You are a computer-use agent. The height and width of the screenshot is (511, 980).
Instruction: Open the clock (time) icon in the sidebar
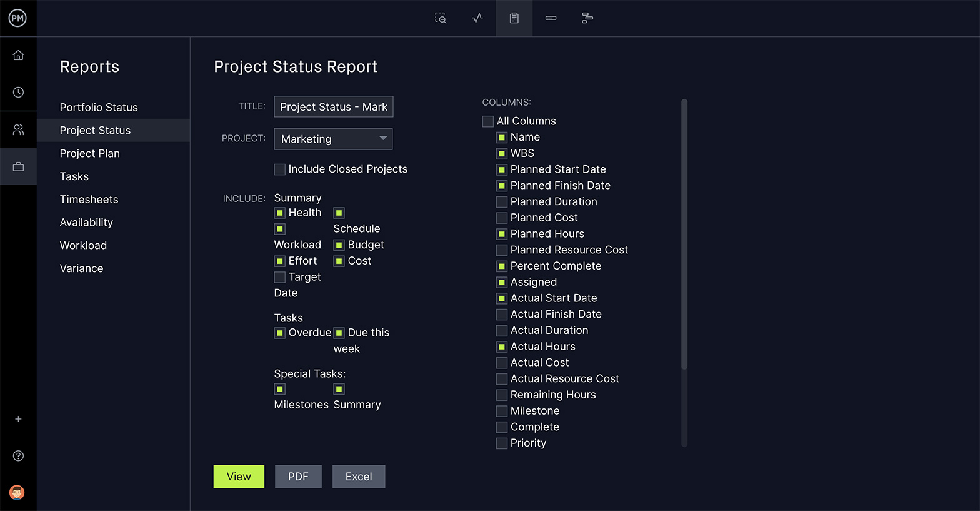pyautogui.click(x=18, y=93)
